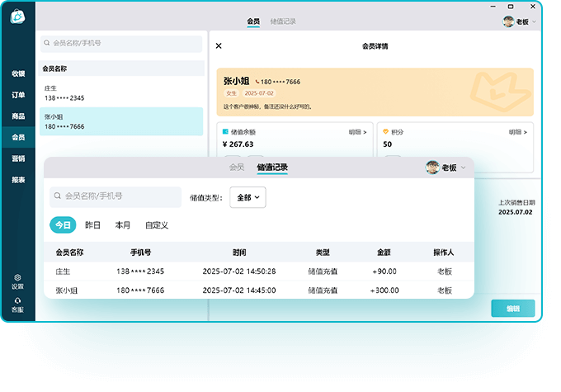Go to 收银 in the sidebar
The width and height of the screenshot is (561, 392).
(18, 73)
